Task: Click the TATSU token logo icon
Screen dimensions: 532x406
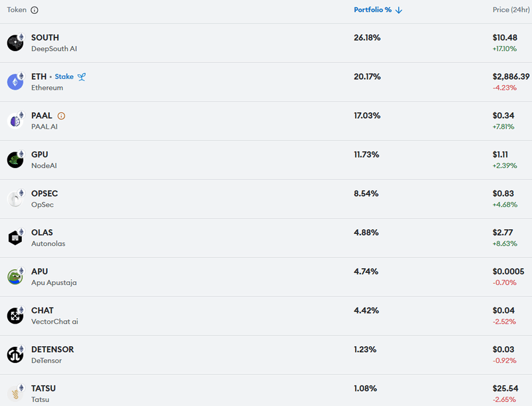Action: 15,393
